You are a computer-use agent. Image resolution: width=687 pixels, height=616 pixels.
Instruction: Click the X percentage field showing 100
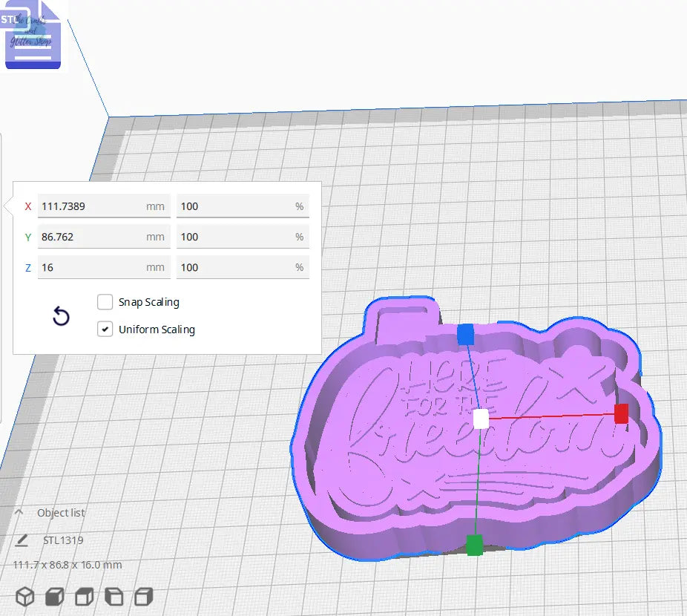[x=243, y=206]
